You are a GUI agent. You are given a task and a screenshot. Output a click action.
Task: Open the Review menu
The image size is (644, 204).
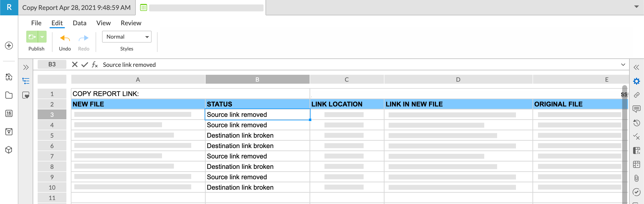point(131,23)
